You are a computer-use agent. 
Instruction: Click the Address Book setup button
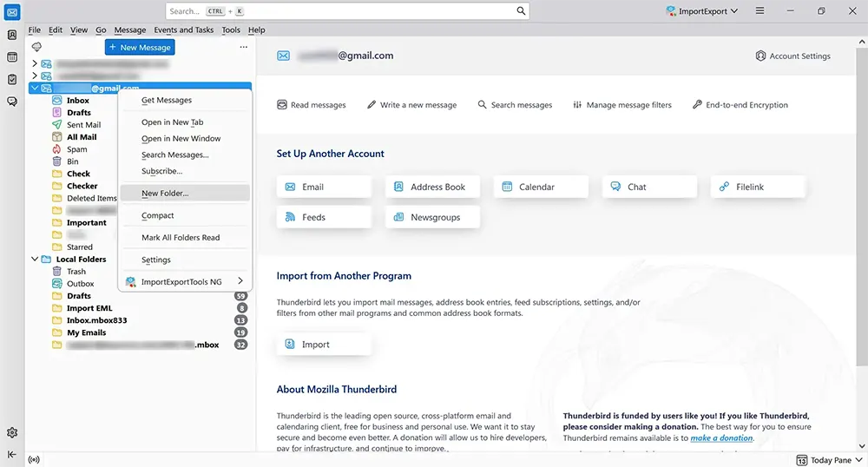click(432, 187)
